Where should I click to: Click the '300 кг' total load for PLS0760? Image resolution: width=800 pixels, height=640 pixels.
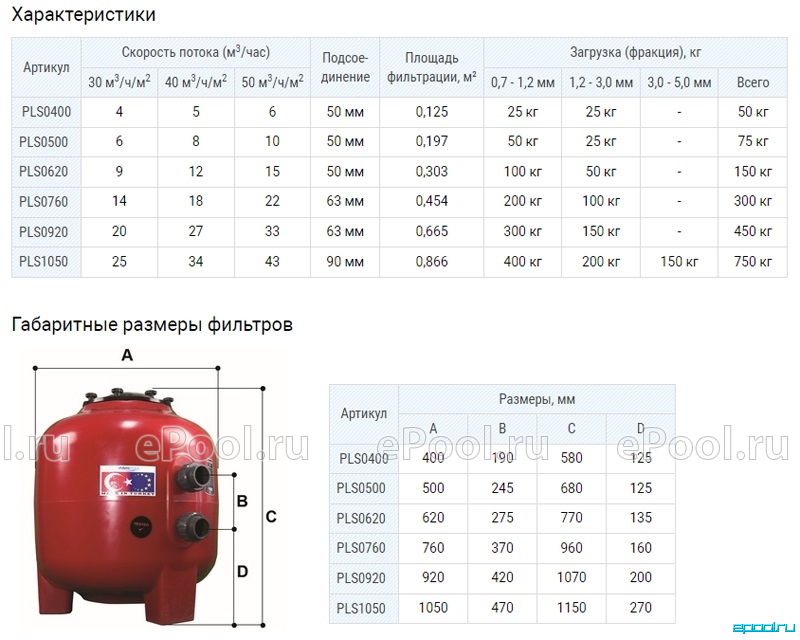753,201
